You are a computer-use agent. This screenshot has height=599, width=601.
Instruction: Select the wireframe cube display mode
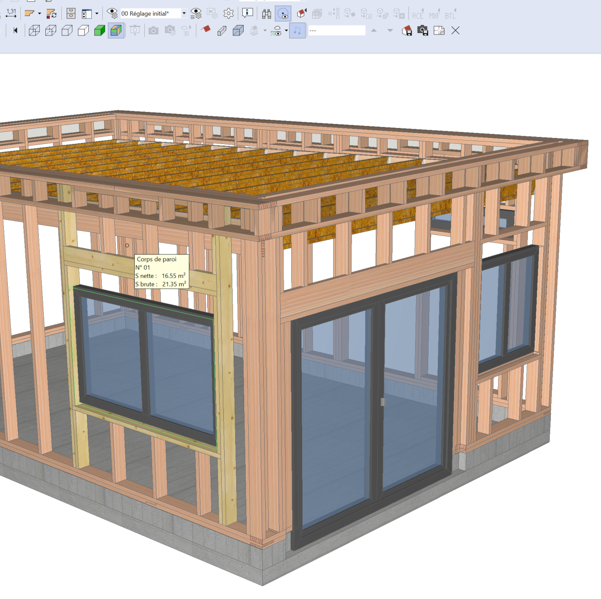point(34,31)
